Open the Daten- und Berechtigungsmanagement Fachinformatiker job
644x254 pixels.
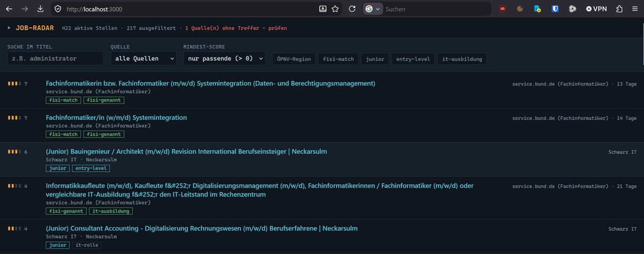point(210,83)
